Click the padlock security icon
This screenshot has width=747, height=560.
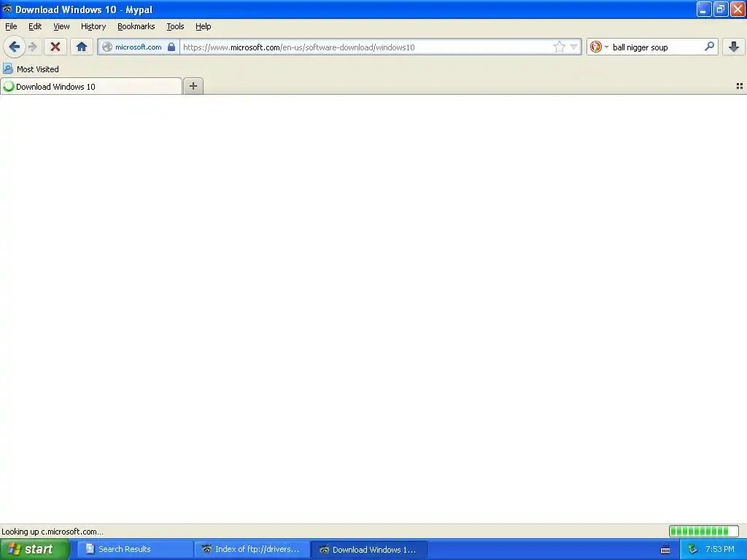click(171, 47)
